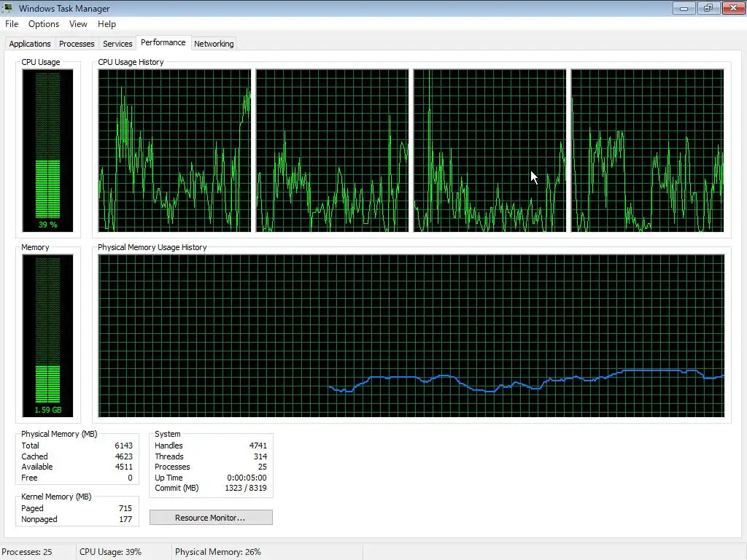The height and width of the screenshot is (560, 747).
Task: Click the Processes value 25 in System group
Action: [263, 467]
